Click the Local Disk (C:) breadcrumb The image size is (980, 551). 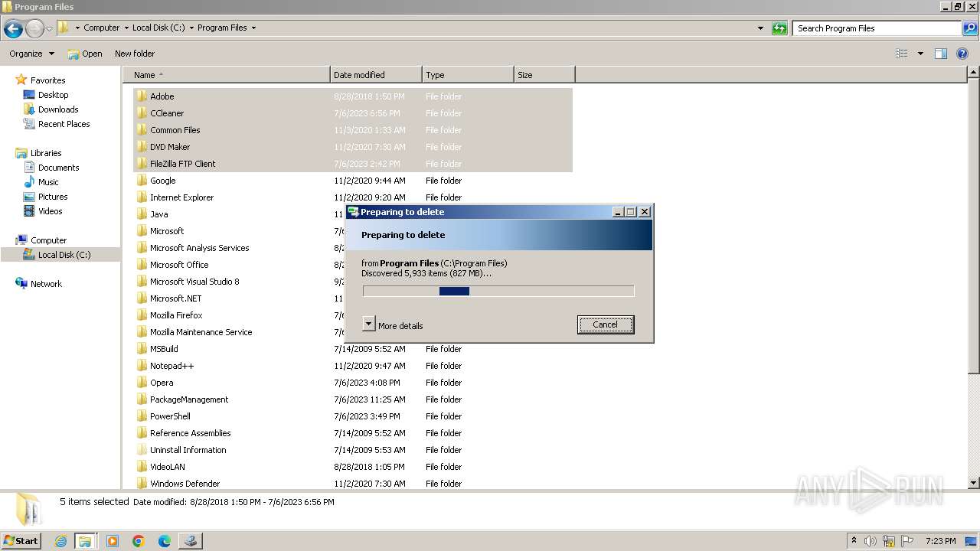tap(158, 28)
